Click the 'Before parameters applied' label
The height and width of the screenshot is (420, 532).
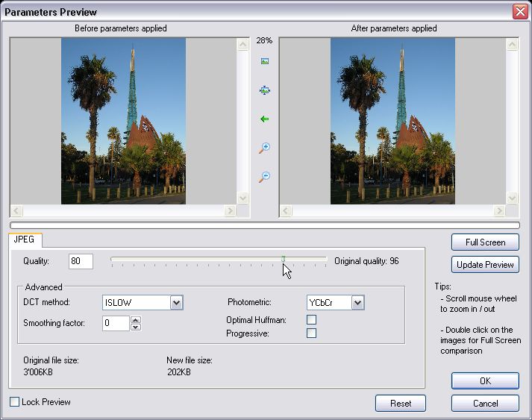[x=121, y=28]
